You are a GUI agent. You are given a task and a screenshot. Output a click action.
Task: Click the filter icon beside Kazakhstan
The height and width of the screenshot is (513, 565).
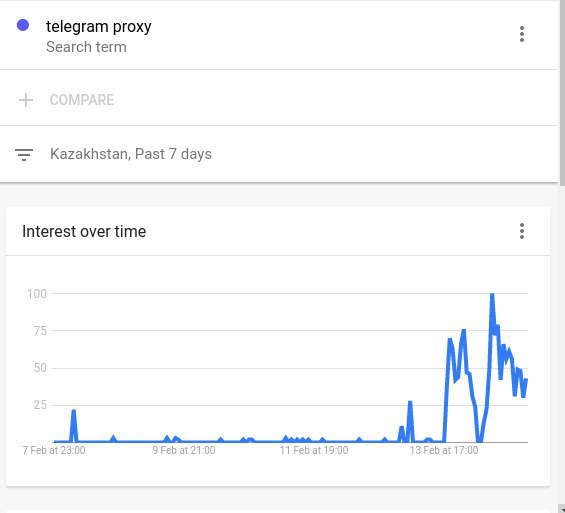(24, 154)
